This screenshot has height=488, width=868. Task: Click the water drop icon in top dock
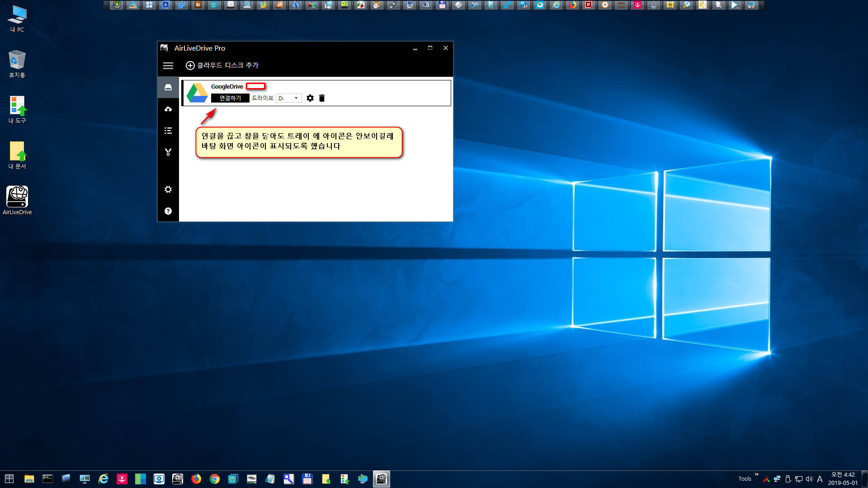(654, 5)
